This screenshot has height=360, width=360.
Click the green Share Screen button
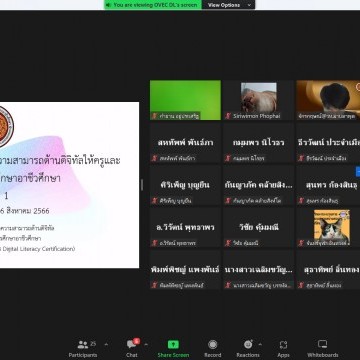tap(173, 349)
